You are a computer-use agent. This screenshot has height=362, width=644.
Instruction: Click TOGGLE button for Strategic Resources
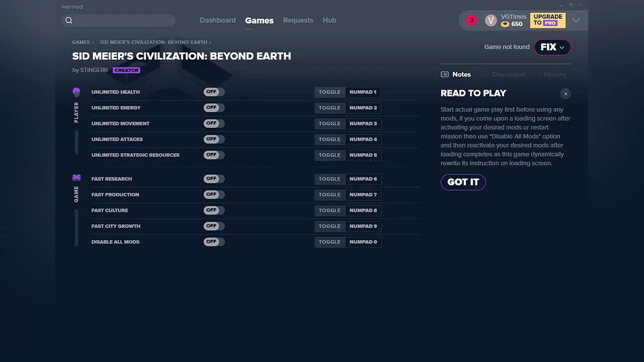tap(330, 155)
